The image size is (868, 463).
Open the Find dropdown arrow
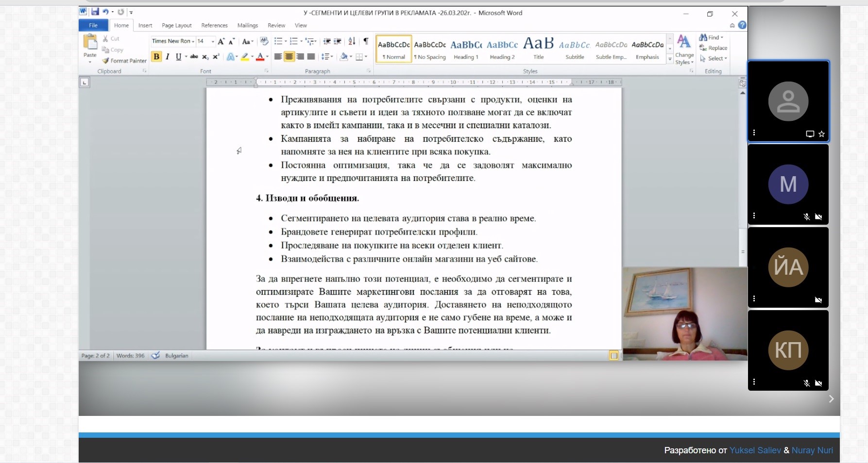tap(722, 37)
